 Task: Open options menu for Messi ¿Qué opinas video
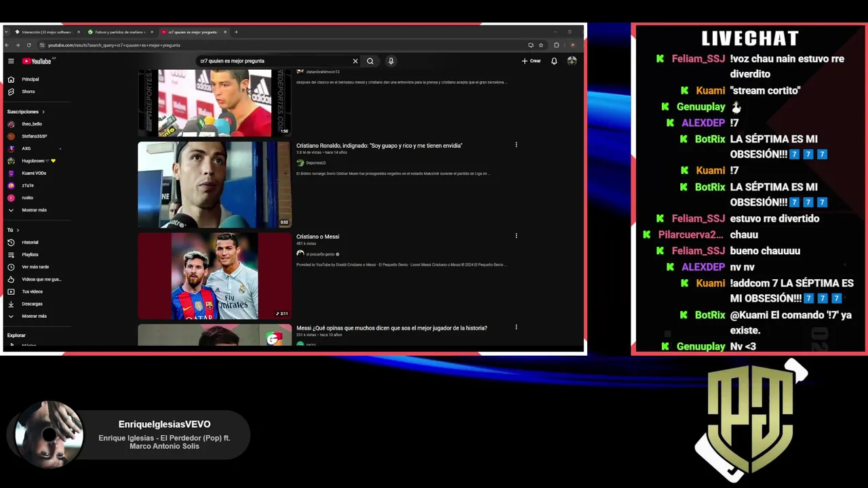click(516, 327)
